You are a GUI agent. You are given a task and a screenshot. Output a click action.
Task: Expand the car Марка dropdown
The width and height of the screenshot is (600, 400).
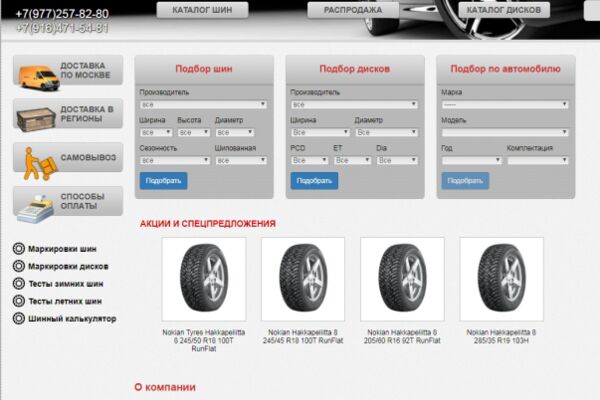505,104
